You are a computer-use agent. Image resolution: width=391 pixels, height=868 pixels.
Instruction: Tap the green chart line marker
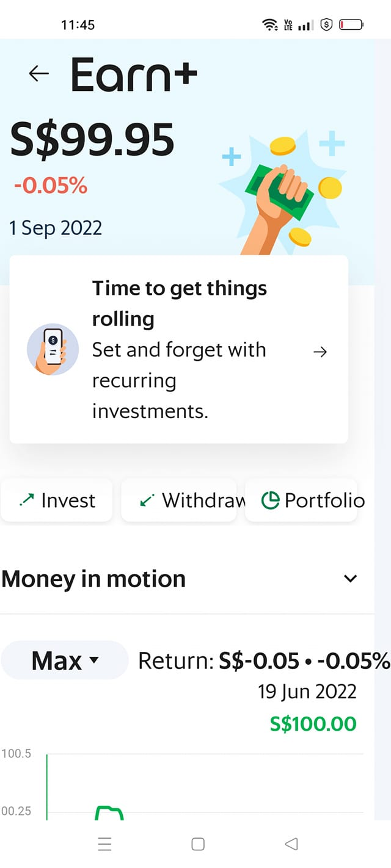pos(109,813)
